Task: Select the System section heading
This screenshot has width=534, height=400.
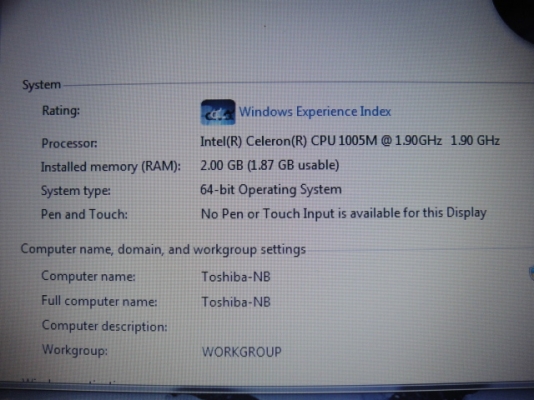Action: [42, 85]
